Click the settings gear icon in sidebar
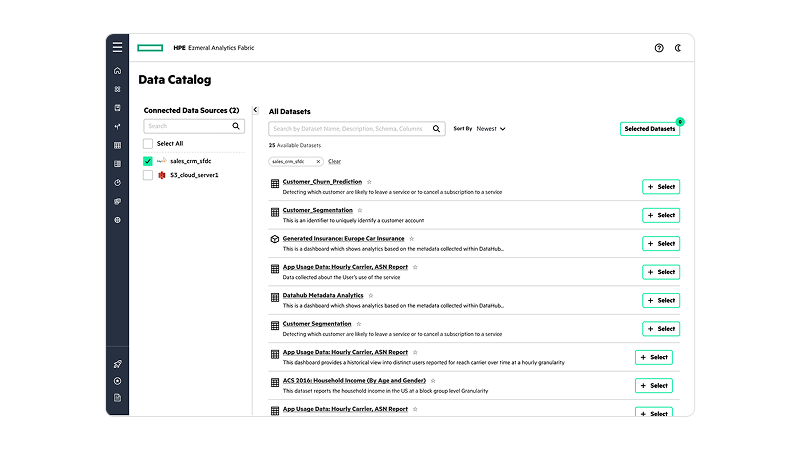Image resolution: width=800 pixels, height=450 pixels. 118,219
